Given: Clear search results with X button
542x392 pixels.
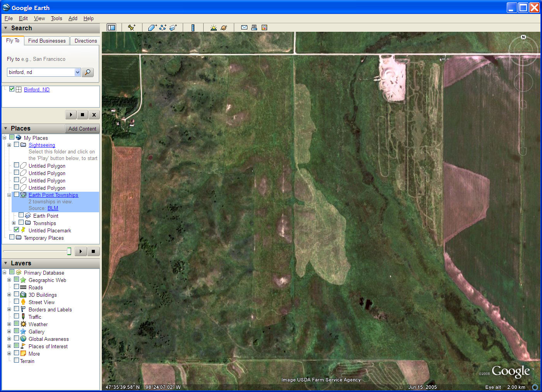Looking at the screenshot, I should [94, 115].
